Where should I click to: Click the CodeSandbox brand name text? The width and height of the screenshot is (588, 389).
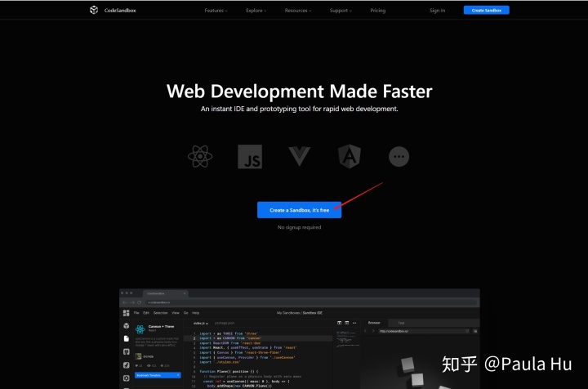click(120, 11)
